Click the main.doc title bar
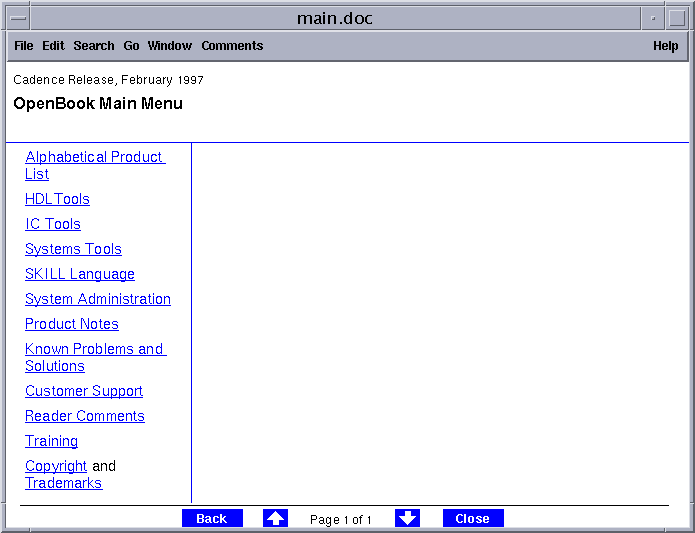This screenshot has width=695, height=533. click(x=335, y=18)
